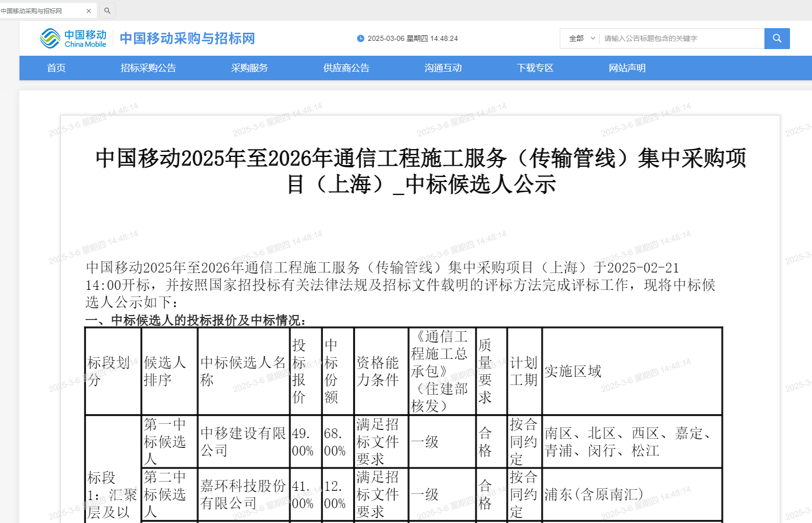812x523 pixels.
Task: Close the 中国移动采购与招标网 browser tab
Action: click(x=89, y=11)
